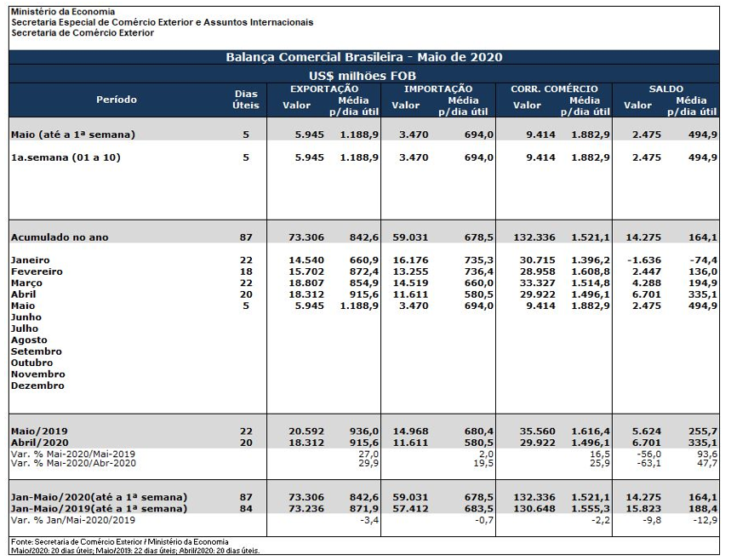Screen dimensions: 731x560
Task: Click the 'Acumulado no ano' row label
Action: pyautogui.click(x=60, y=237)
